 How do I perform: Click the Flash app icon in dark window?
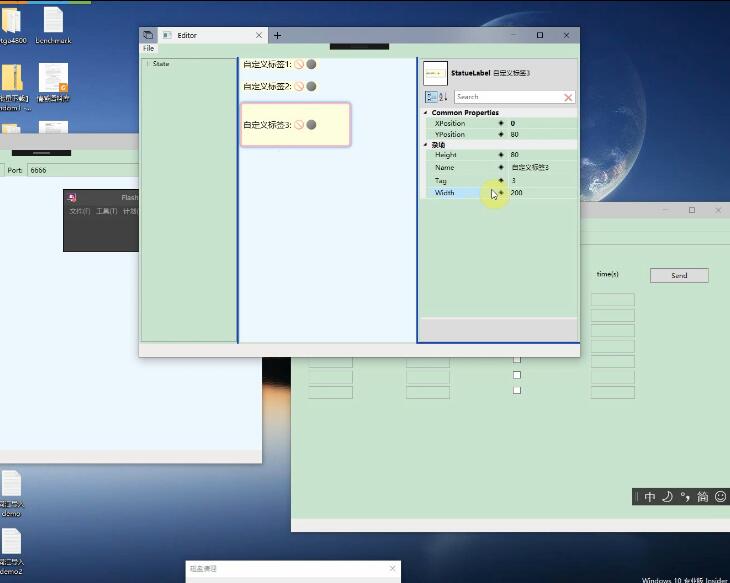[72, 197]
